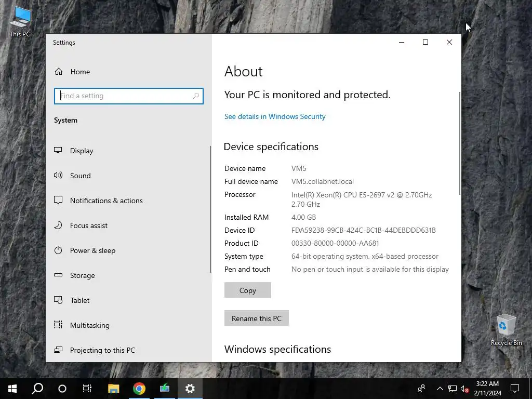The image size is (532, 399).
Task: Select the Device ID value text
Action: pos(363,230)
